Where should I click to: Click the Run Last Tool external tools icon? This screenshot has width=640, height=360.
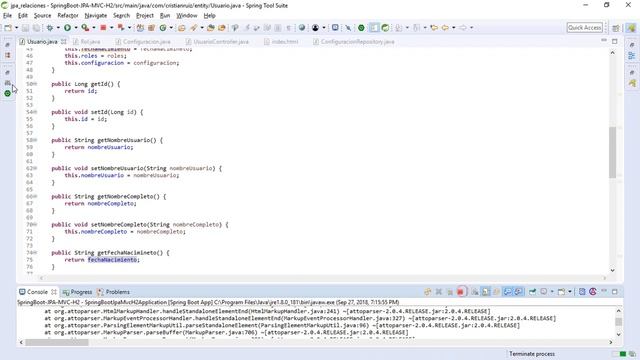tap(85, 28)
